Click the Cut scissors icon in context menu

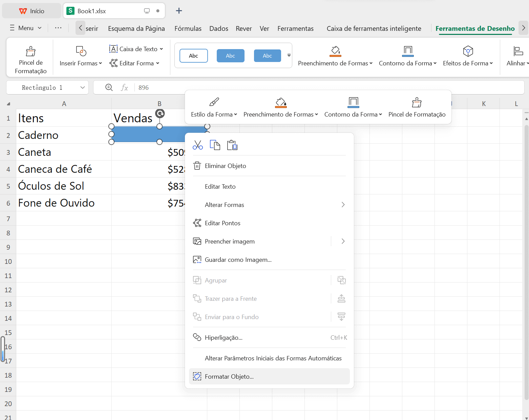pos(198,145)
